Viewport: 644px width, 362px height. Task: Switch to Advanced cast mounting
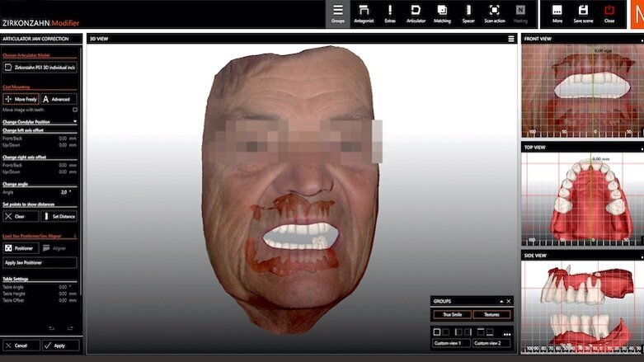point(59,99)
